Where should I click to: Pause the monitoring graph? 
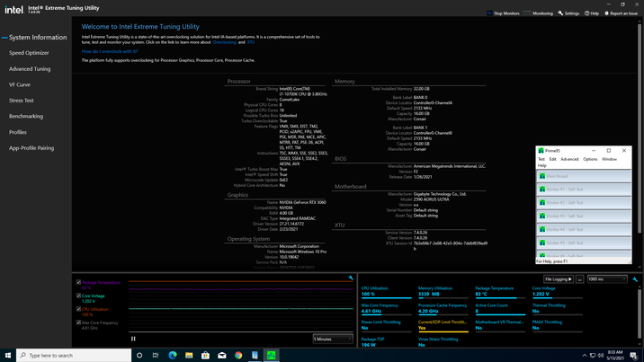pos(133,339)
